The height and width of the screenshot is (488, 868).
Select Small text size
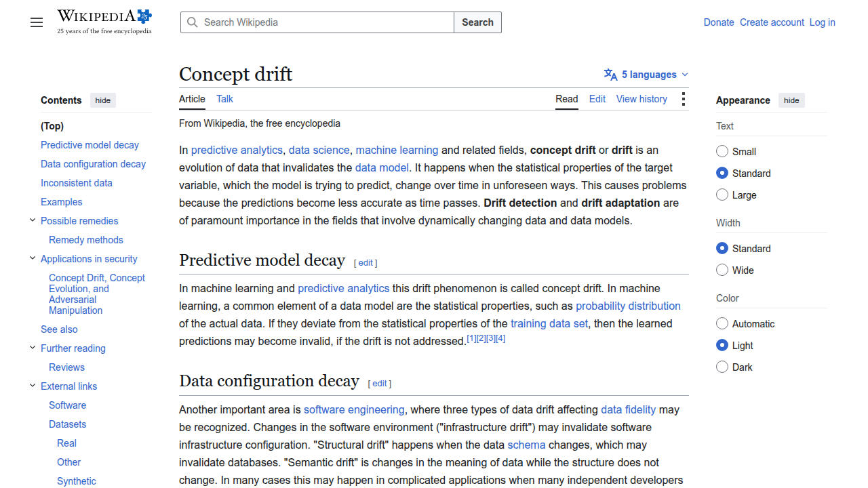(722, 151)
